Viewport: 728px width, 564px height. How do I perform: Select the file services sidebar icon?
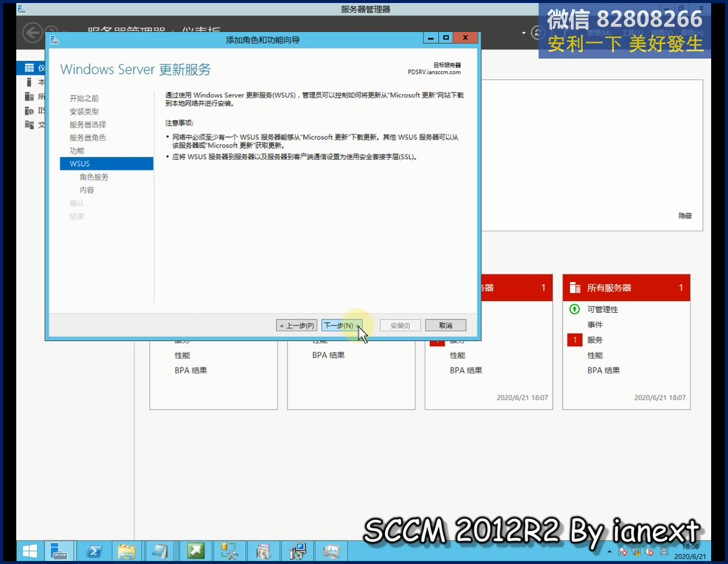(x=29, y=124)
